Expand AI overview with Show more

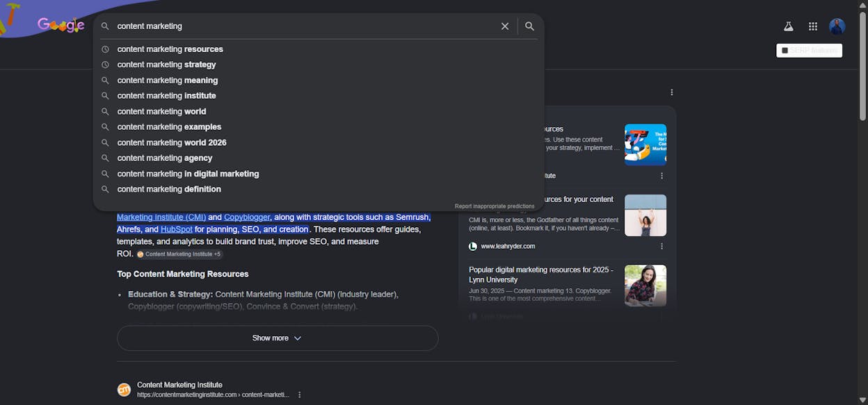click(x=278, y=338)
